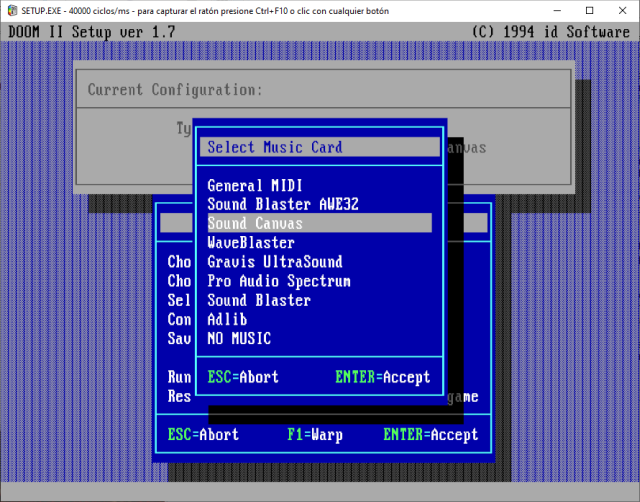Click the partially hidden Run menu row
This screenshot has width=640, height=502.
point(179,377)
